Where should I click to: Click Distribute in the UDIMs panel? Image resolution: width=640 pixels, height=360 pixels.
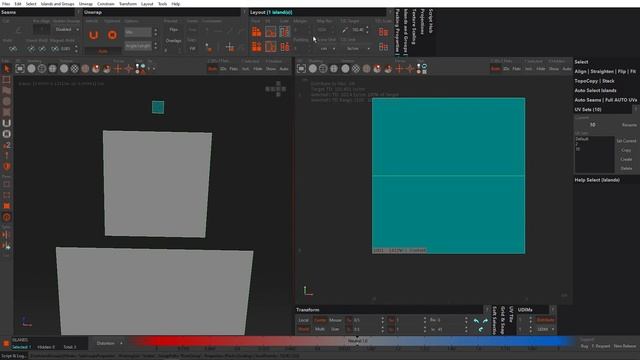(545, 320)
